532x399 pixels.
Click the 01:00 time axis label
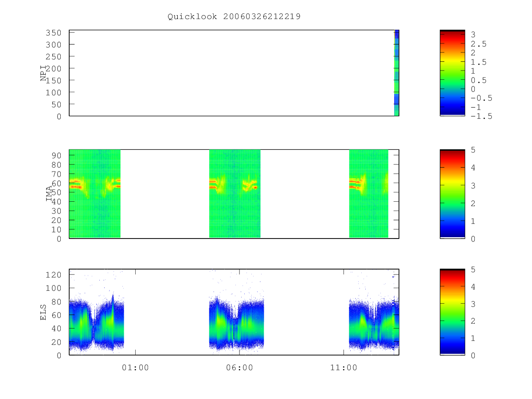pyautogui.click(x=135, y=368)
